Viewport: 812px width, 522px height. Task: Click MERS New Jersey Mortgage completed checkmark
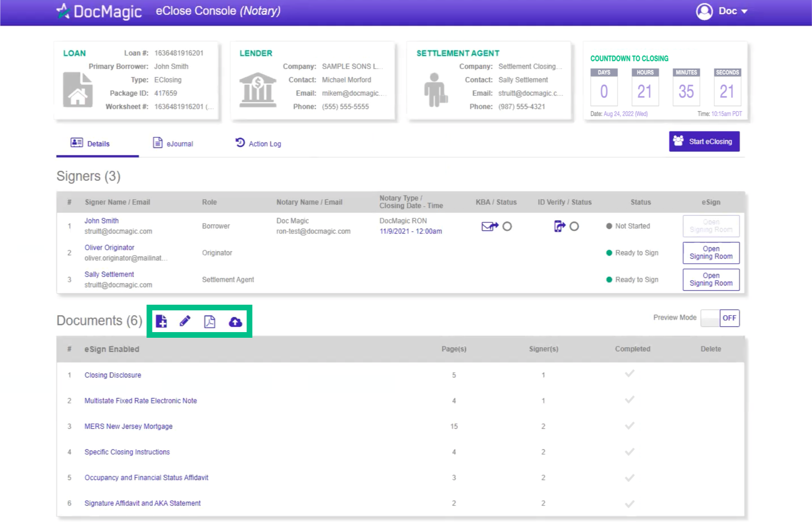point(629,426)
